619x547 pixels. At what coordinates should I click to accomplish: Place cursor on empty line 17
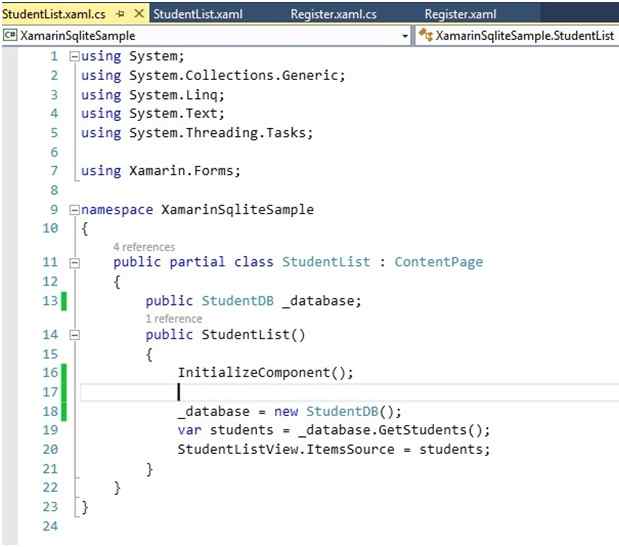click(x=349, y=392)
